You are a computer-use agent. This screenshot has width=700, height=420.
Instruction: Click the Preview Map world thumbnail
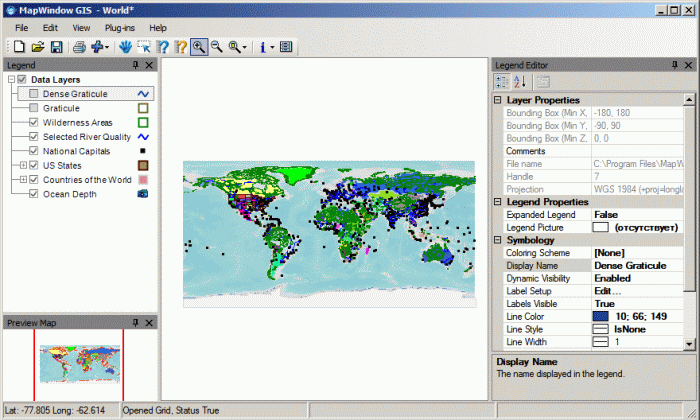80,364
